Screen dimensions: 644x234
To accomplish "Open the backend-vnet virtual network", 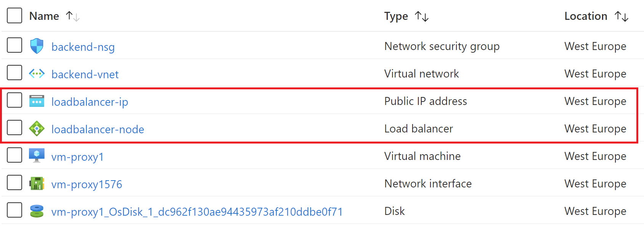I will (x=85, y=74).
